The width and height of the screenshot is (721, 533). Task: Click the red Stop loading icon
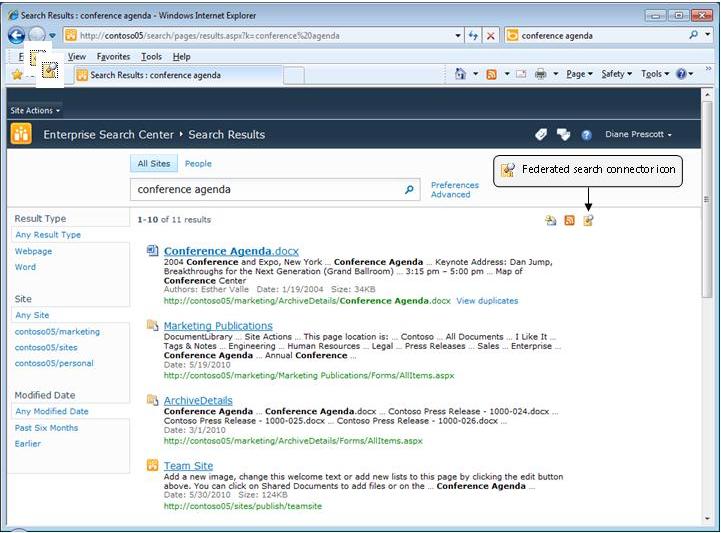click(491, 35)
